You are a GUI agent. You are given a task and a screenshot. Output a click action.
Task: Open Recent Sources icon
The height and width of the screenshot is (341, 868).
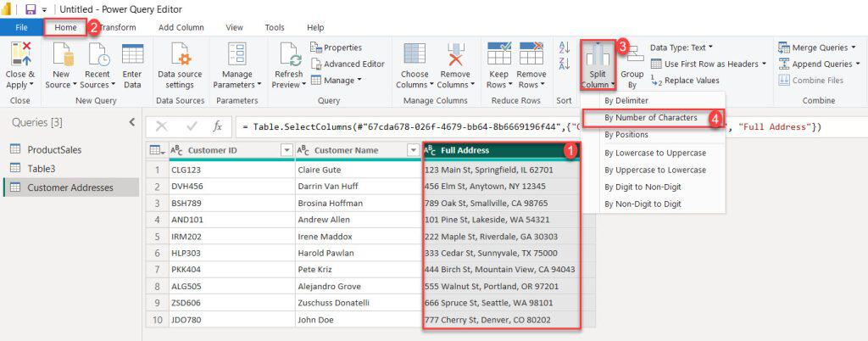(x=99, y=54)
